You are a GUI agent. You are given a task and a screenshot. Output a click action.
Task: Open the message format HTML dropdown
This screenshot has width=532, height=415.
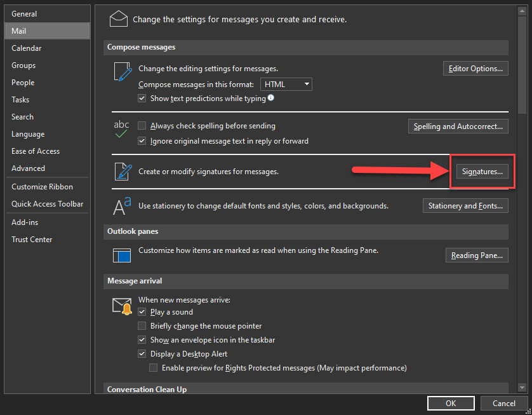tap(286, 84)
